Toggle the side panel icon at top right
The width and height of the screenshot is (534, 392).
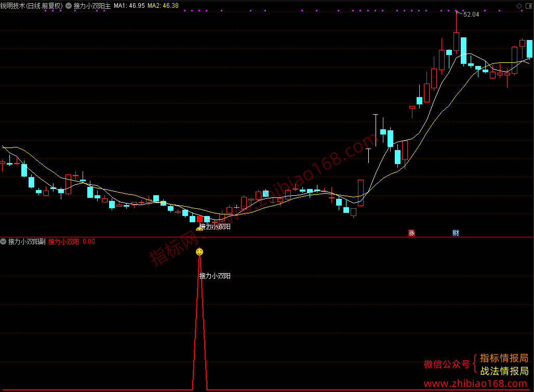pyautogui.click(x=529, y=6)
